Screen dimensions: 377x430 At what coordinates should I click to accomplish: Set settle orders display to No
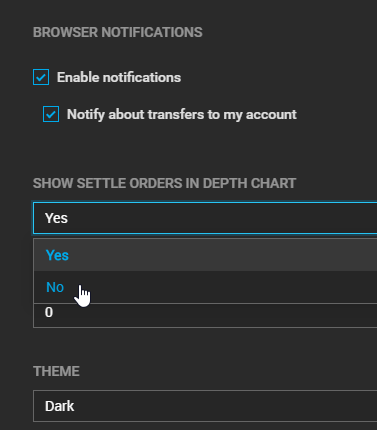(x=206, y=287)
